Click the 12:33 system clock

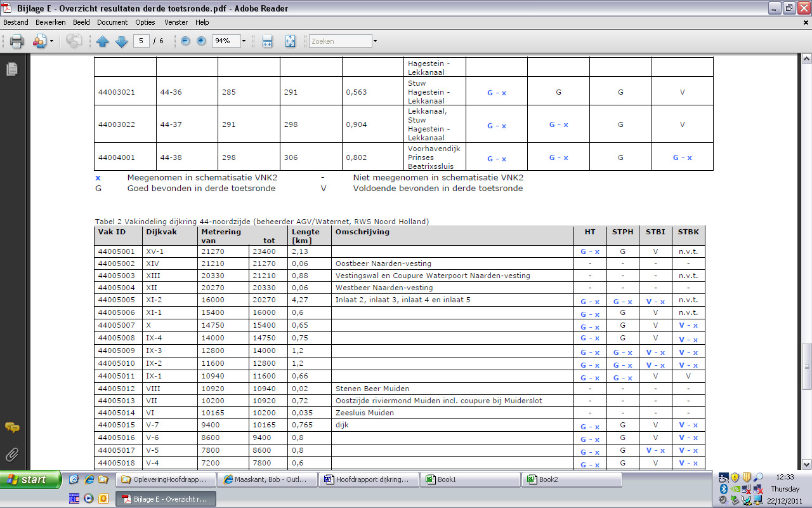(785, 478)
